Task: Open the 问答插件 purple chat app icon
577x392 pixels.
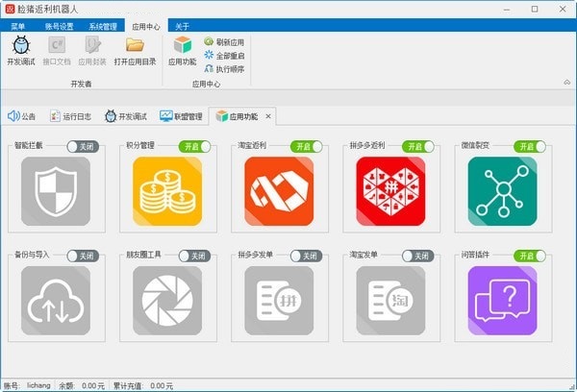Action: coord(502,301)
